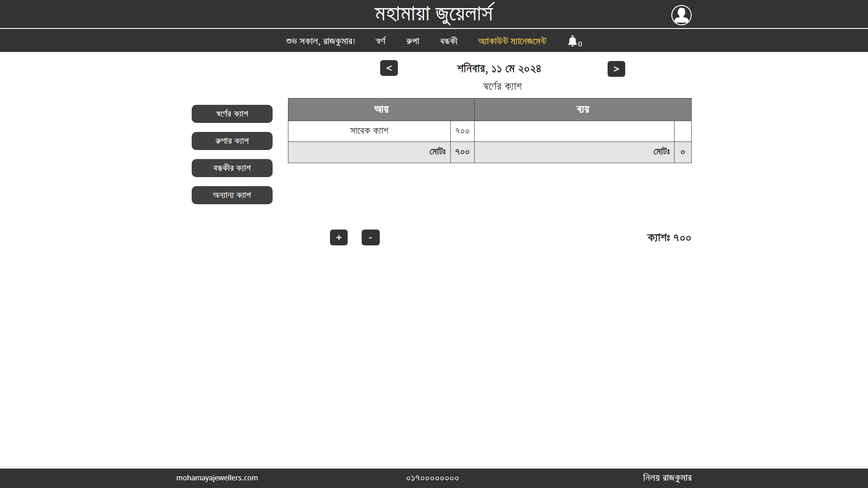Screen dimensions: 868x488
Task: Click the আয় column header
Action: 381,109
